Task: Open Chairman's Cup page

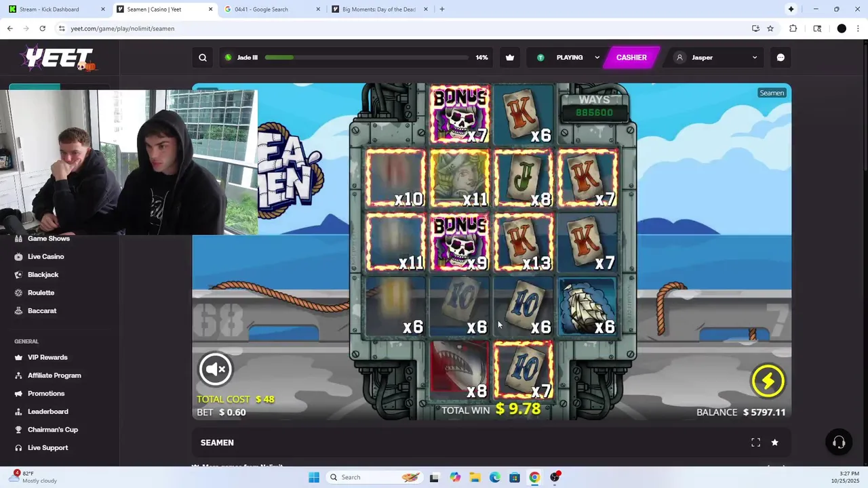Action: pos(53,430)
